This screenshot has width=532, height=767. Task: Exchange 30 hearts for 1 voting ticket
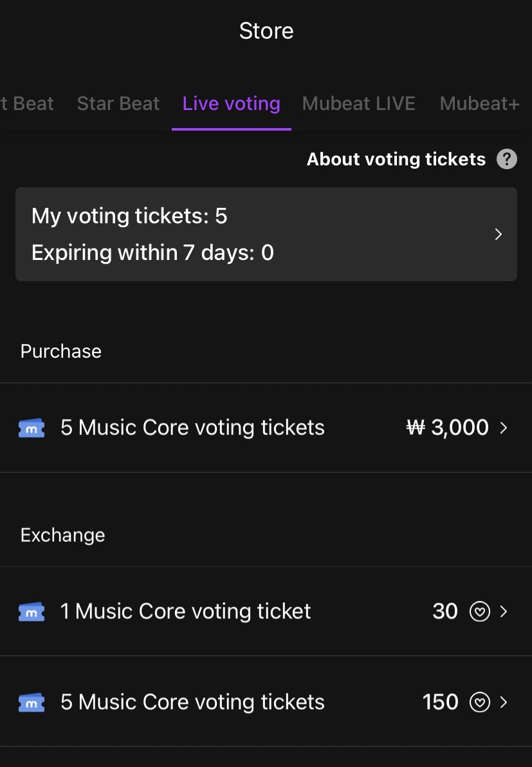pos(266,611)
